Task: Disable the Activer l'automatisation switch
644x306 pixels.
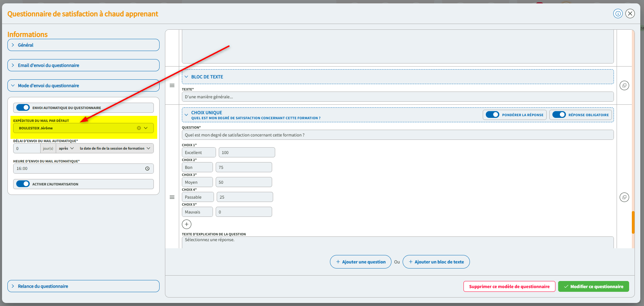Action: (x=23, y=184)
